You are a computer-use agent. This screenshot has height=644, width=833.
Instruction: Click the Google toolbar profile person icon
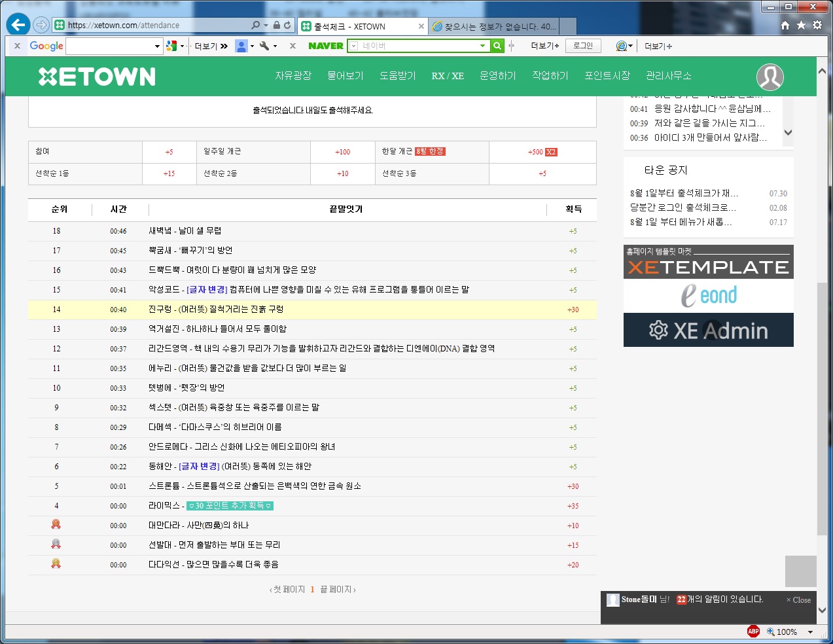click(241, 46)
